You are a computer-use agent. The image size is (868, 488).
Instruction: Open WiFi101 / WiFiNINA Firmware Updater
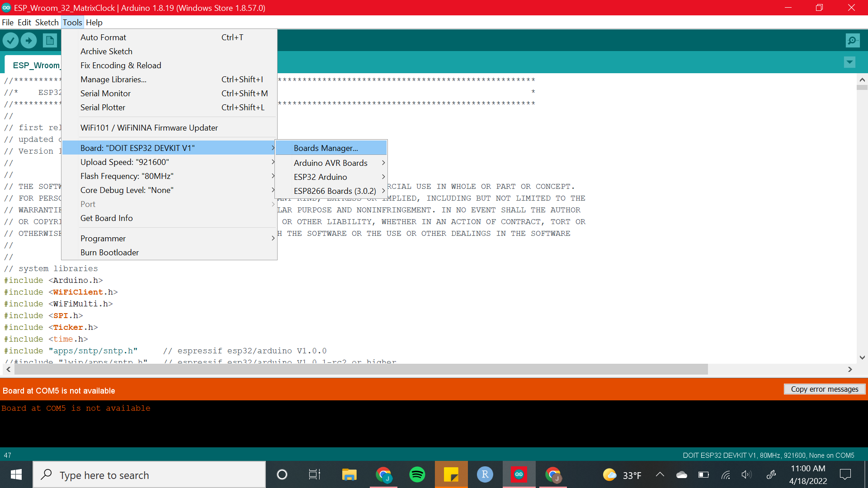click(169, 128)
